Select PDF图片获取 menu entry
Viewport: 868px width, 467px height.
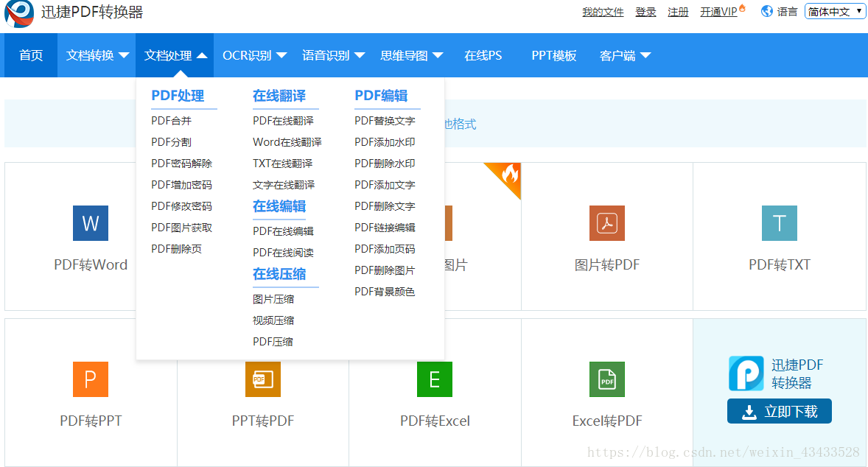click(181, 228)
